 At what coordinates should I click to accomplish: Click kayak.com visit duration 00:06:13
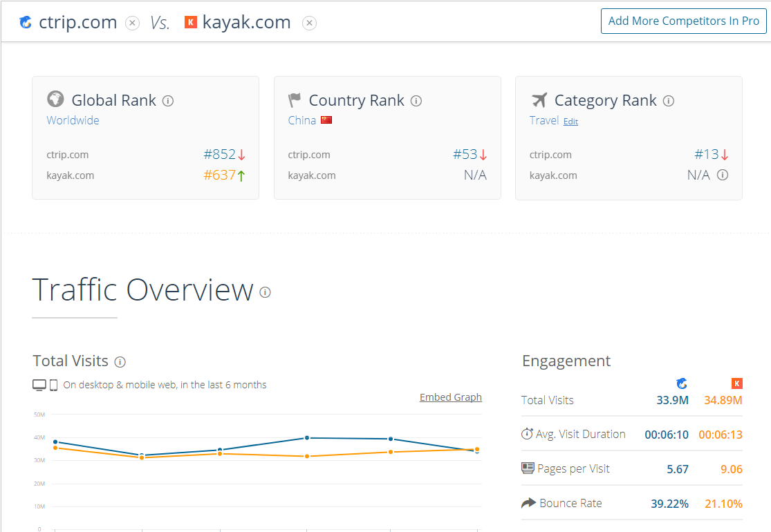(721, 435)
